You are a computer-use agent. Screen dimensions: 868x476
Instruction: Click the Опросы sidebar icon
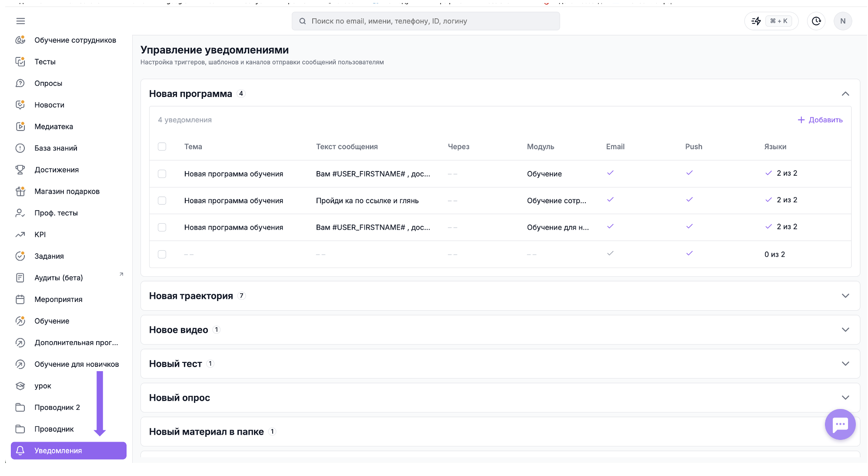coord(20,83)
